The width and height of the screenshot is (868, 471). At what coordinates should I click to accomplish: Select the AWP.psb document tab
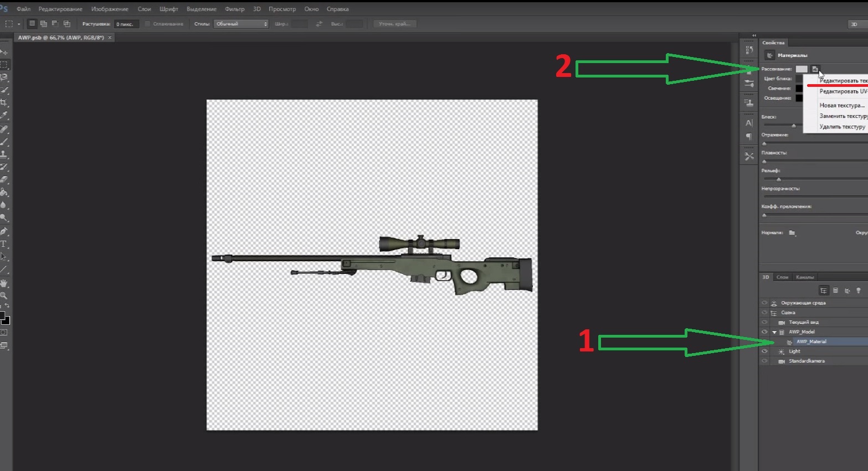(x=61, y=38)
